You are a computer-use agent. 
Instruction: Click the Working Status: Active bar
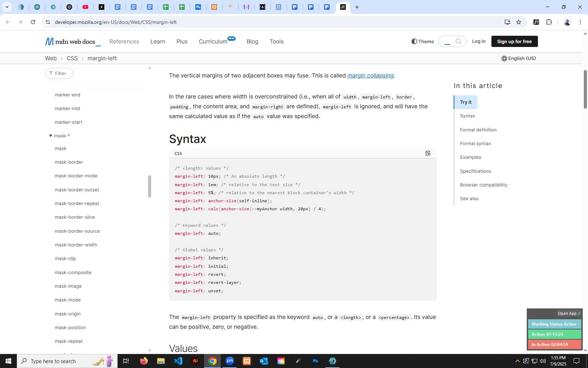tap(554, 324)
